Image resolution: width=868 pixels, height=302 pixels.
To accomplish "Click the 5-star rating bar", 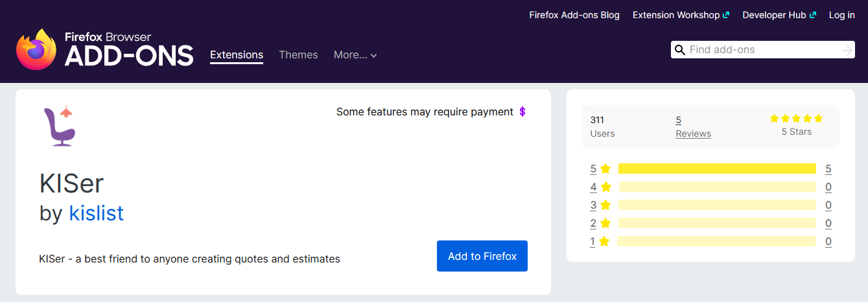I will pyautogui.click(x=717, y=168).
